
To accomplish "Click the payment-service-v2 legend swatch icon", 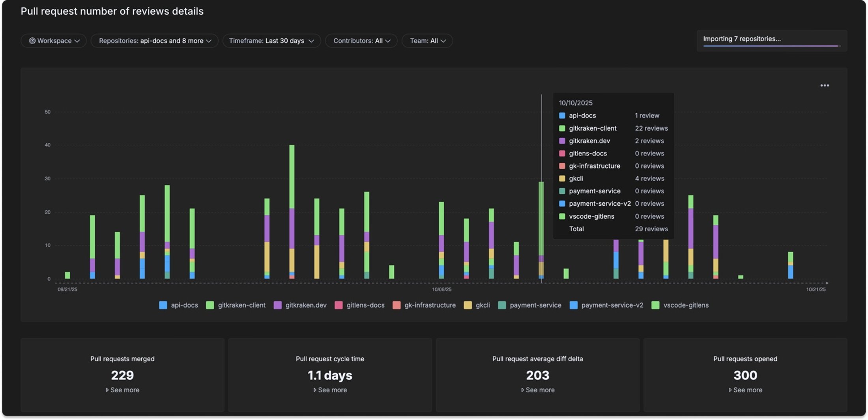I will [x=574, y=305].
